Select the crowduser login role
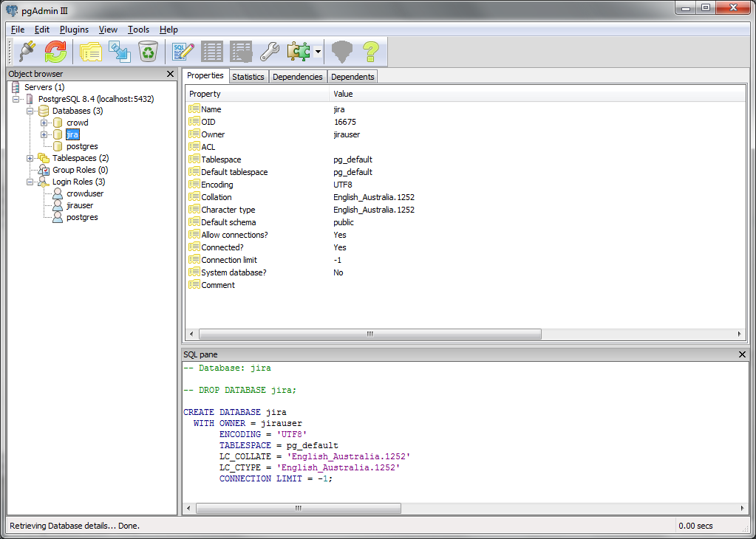The height and width of the screenshot is (539, 756). point(85,193)
